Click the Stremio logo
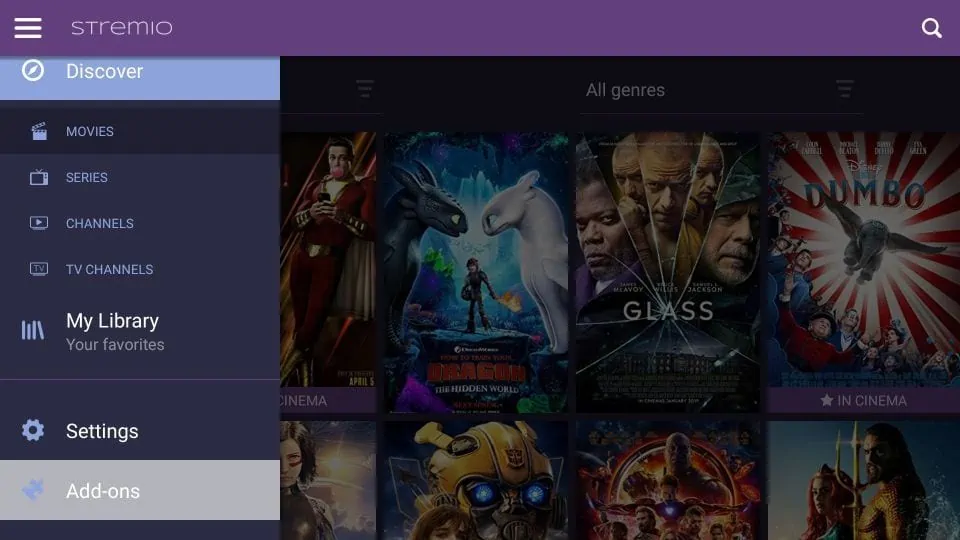This screenshot has height=540, width=960. coord(122,28)
